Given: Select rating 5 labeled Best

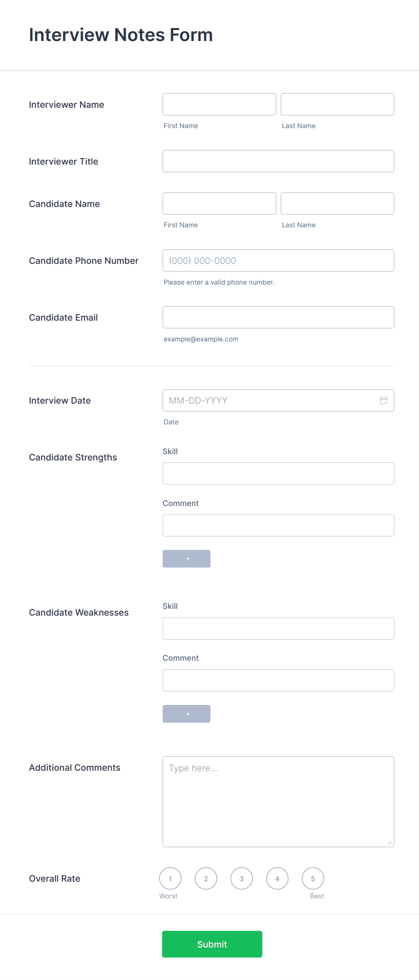Looking at the screenshot, I should pyautogui.click(x=313, y=878).
